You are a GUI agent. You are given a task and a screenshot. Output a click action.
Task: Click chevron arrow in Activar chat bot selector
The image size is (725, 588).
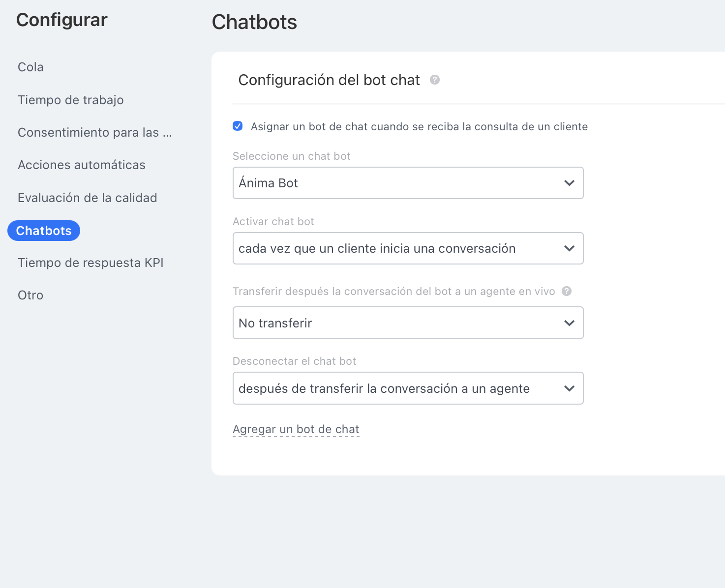(x=569, y=248)
